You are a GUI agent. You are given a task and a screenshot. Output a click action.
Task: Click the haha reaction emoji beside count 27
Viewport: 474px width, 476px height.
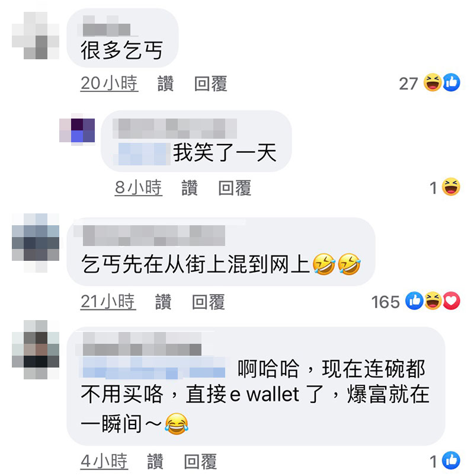coord(433,82)
